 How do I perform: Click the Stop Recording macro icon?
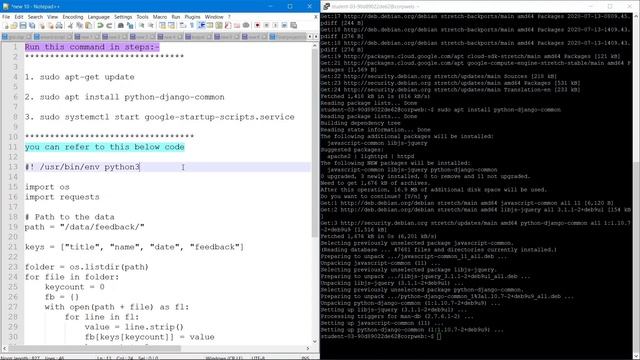click(266, 26)
